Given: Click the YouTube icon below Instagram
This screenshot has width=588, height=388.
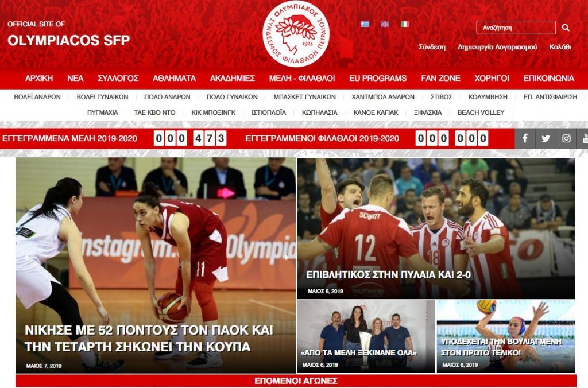Looking at the screenshot, I should 586,137.
